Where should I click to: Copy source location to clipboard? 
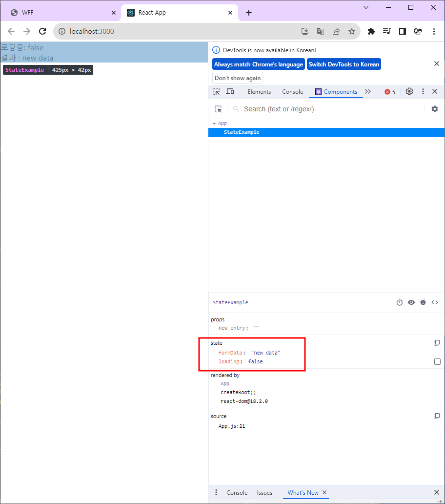(437, 416)
